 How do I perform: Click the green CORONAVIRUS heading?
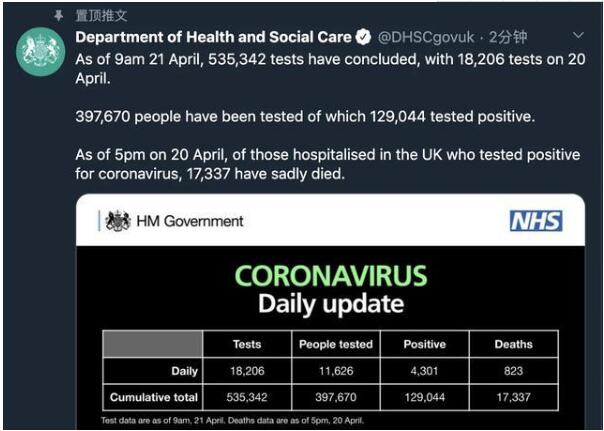(x=329, y=276)
